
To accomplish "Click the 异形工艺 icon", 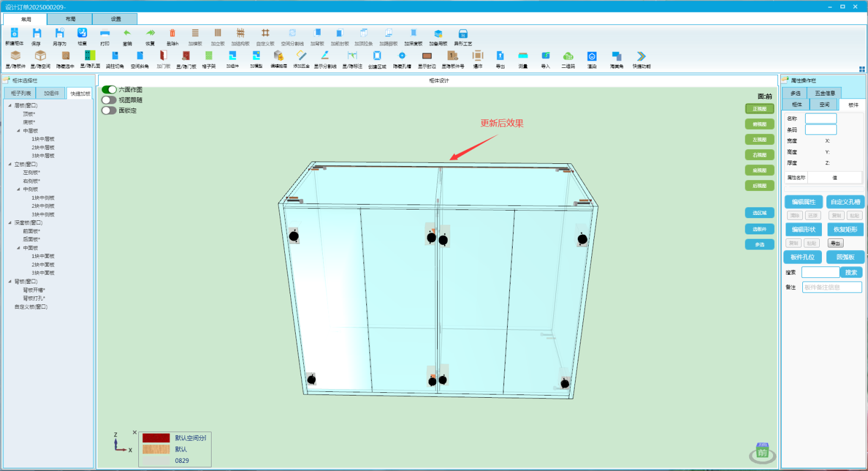I will 463,34.
